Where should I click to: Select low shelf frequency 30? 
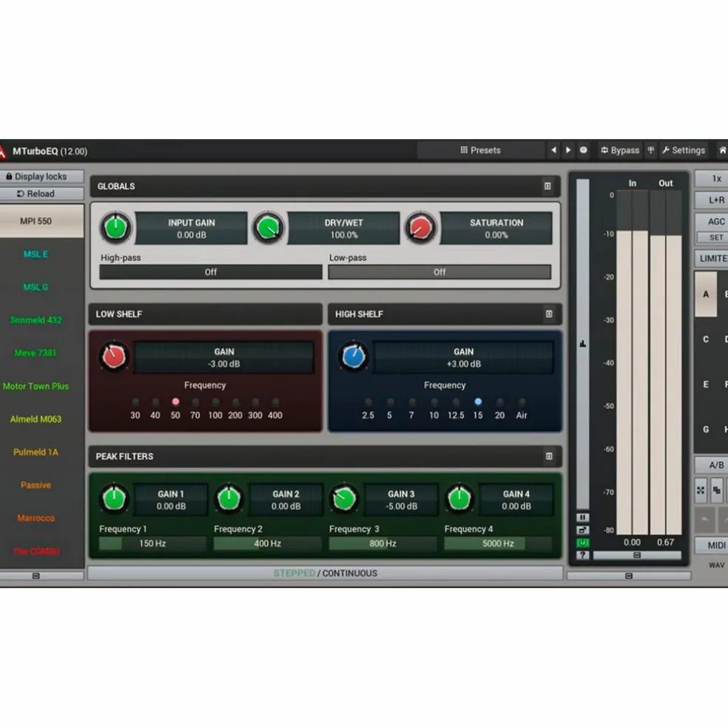click(x=135, y=402)
